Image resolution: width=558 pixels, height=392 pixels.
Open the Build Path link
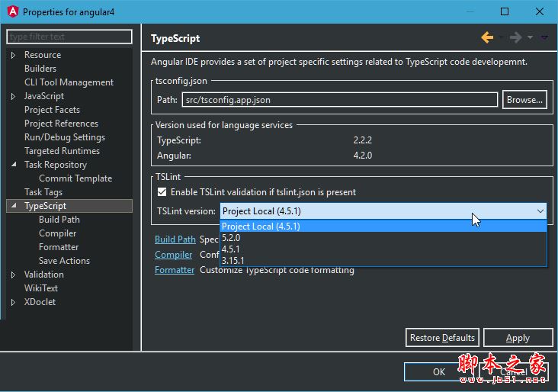175,239
